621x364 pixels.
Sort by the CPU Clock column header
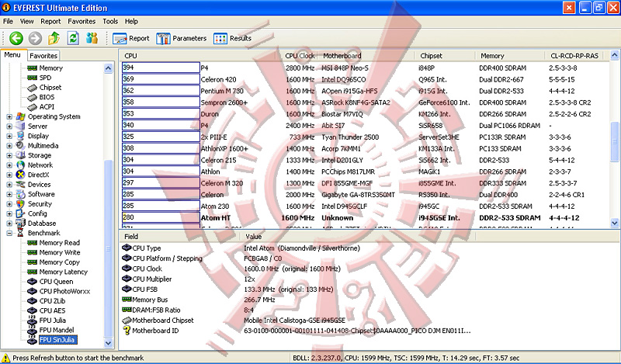coord(300,56)
